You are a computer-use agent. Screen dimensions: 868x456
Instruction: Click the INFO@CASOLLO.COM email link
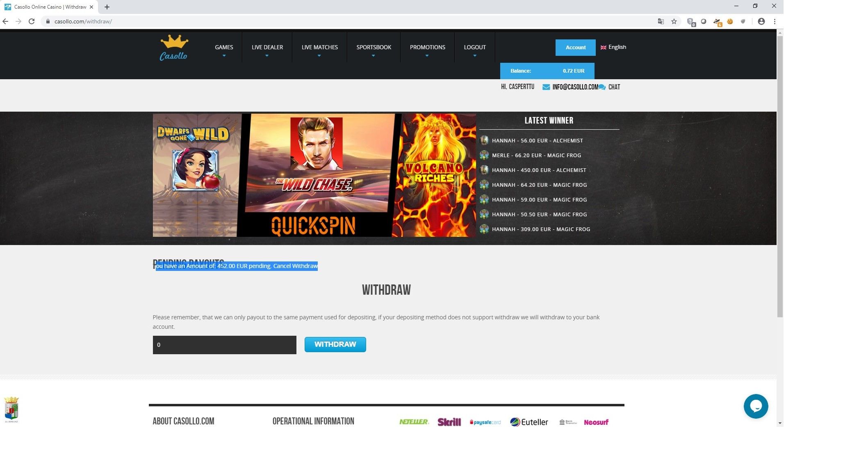pyautogui.click(x=575, y=87)
